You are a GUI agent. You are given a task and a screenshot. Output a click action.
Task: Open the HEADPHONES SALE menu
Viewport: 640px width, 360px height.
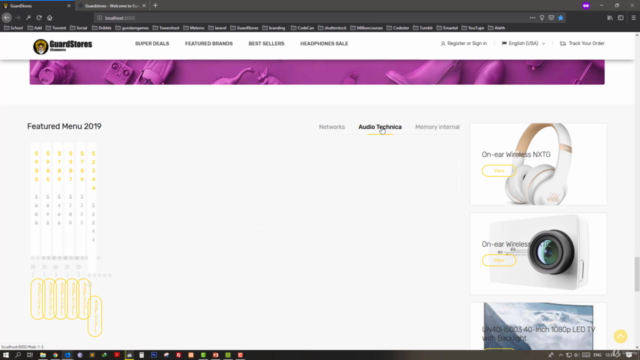[324, 43]
